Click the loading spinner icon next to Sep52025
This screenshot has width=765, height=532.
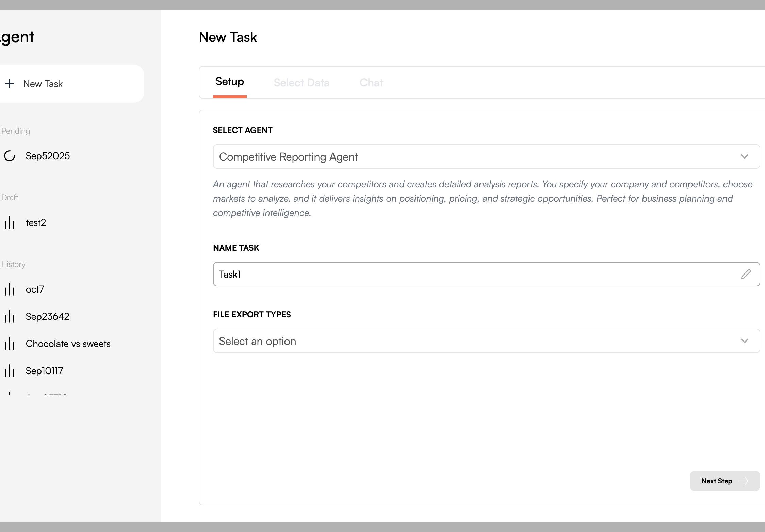click(x=10, y=156)
